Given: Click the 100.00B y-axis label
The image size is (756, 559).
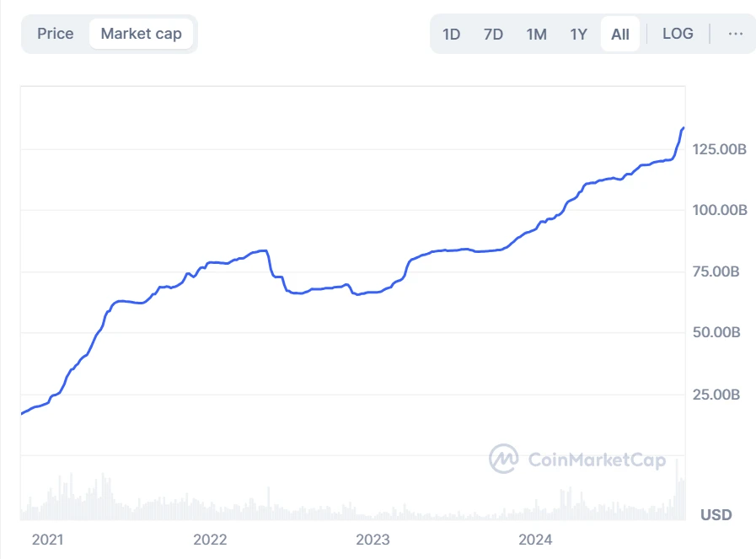Looking at the screenshot, I should pyautogui.click(x=720, y=210).
